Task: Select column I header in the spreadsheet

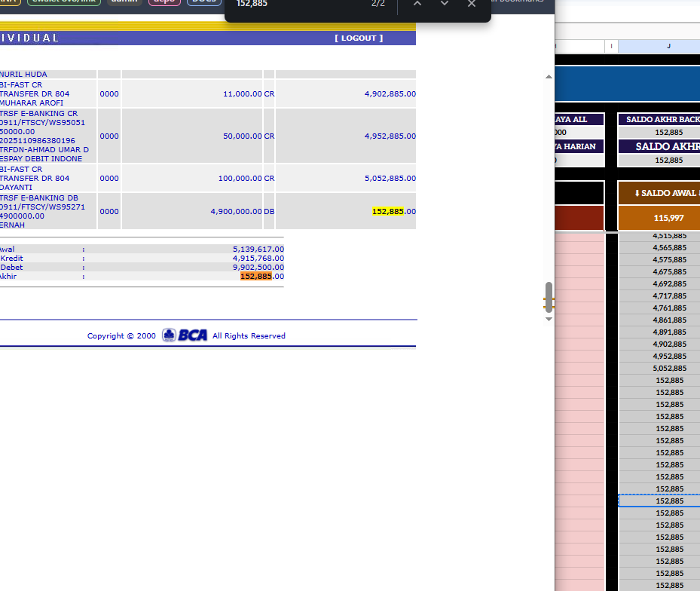Action: 611,46
